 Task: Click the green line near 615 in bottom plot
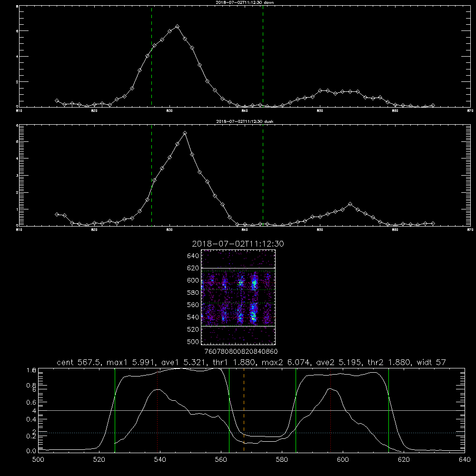pos(388,410)
